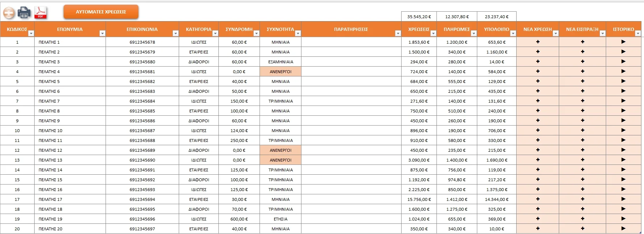Screen dimensions: 644x234
Task: Add new payment for ΠΕΛΑΤΗΣ 16
Action: click(582, 189)
